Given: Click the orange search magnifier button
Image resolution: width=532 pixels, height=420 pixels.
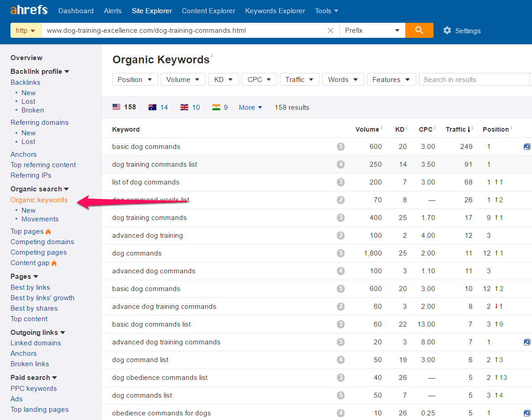Looking at the screenshot, I should click(x=419, y=31).
